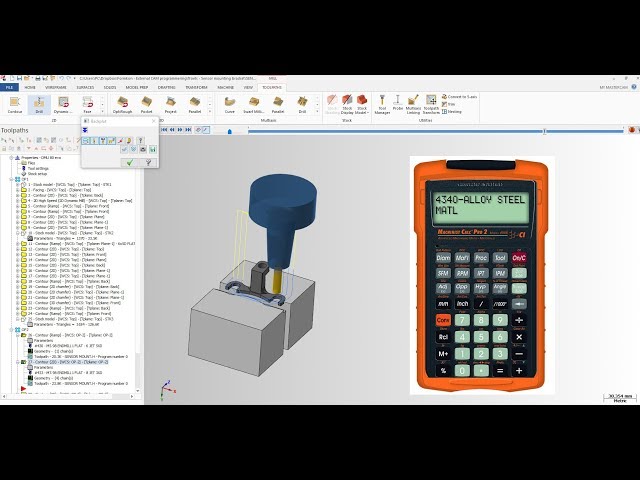640x480 pixels.
Task: Step backward in backplot
Action: pos(172,130)
